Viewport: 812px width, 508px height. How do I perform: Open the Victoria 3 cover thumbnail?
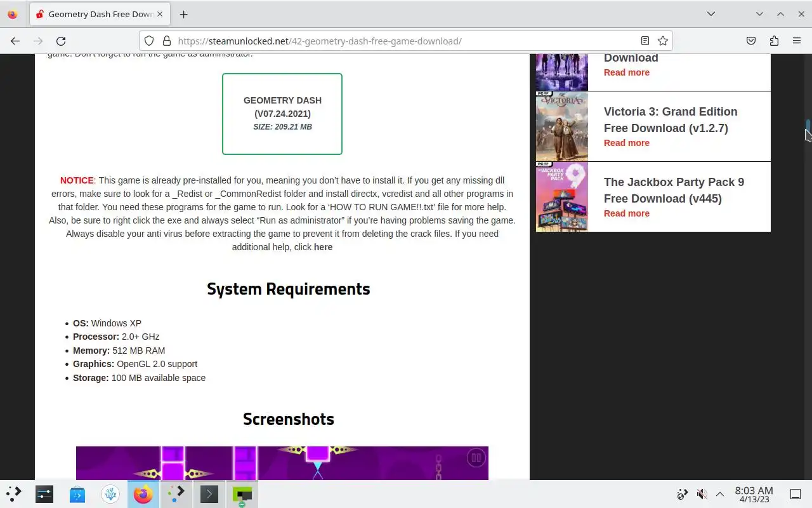pyautogui.click(x=562, y=126)
